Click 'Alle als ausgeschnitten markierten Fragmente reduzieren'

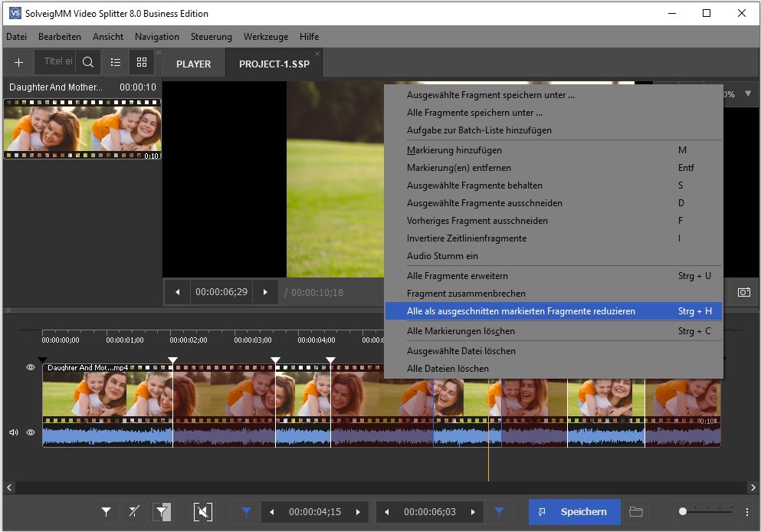pos(553,311)
